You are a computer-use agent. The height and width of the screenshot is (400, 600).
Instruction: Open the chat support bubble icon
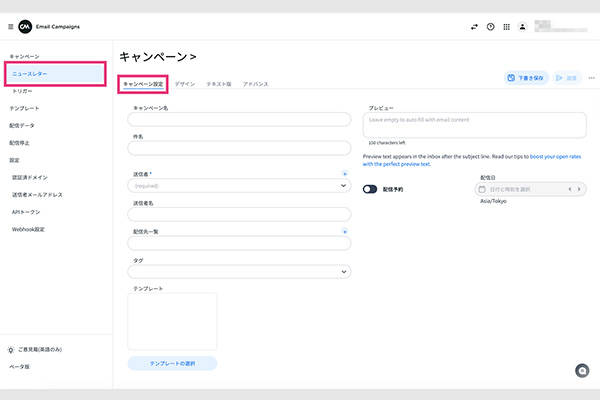pyautogui.click(x=582, y=370)
